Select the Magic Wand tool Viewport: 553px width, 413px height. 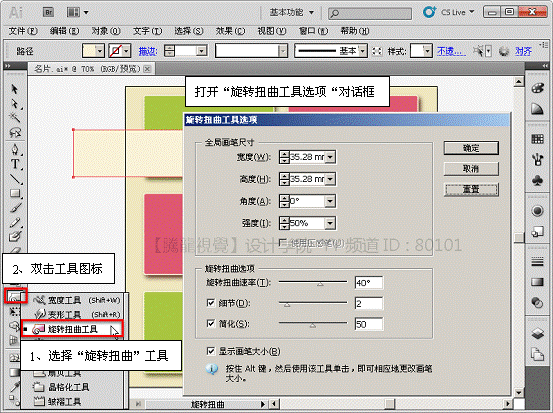(14, 117)
